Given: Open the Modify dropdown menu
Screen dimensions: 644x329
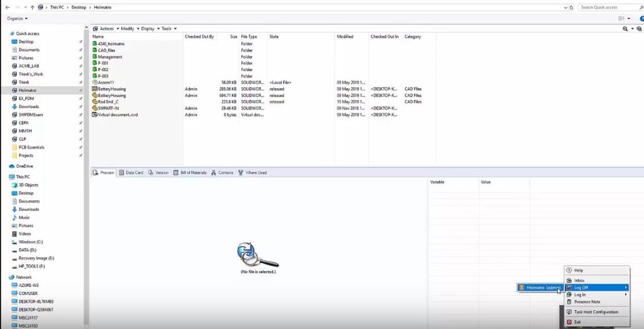Looking at the screenshot, I should (130, 29).
